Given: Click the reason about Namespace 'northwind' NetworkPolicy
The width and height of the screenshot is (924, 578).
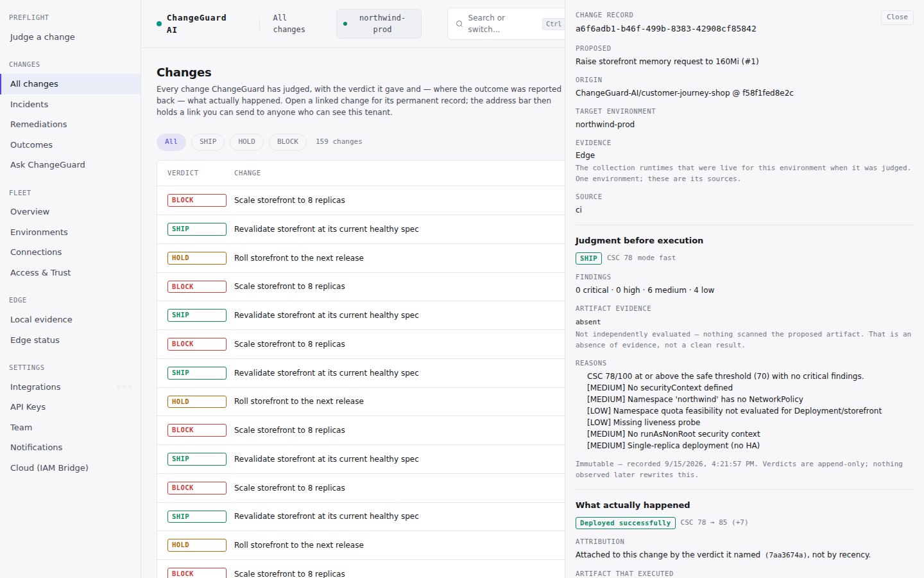Looking at the screenshot, I should (x=695, y=399).
